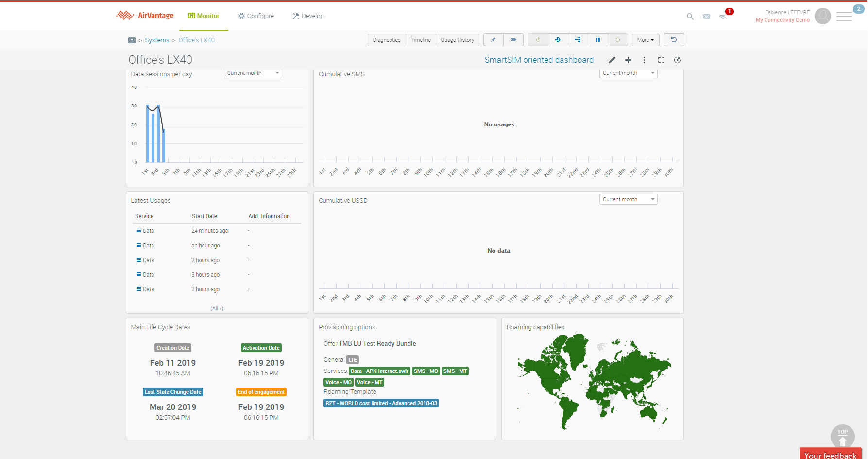Open Cumulative USSD Current month dropdown
868x459 pixels.
(628, 200)
